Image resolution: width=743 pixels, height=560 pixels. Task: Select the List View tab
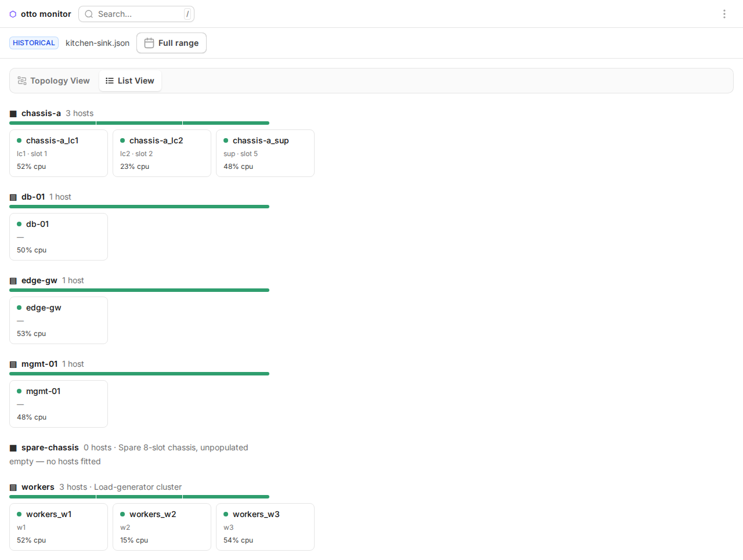[130, 81]
